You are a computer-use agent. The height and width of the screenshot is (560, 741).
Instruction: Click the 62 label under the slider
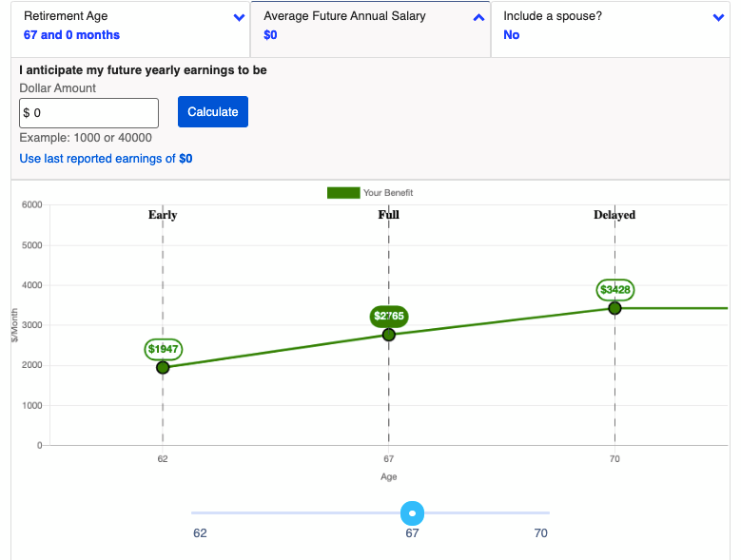tap(200, 533)
